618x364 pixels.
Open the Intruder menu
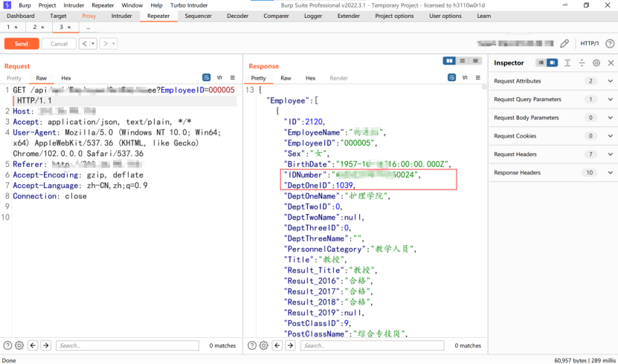pos(74,5)
